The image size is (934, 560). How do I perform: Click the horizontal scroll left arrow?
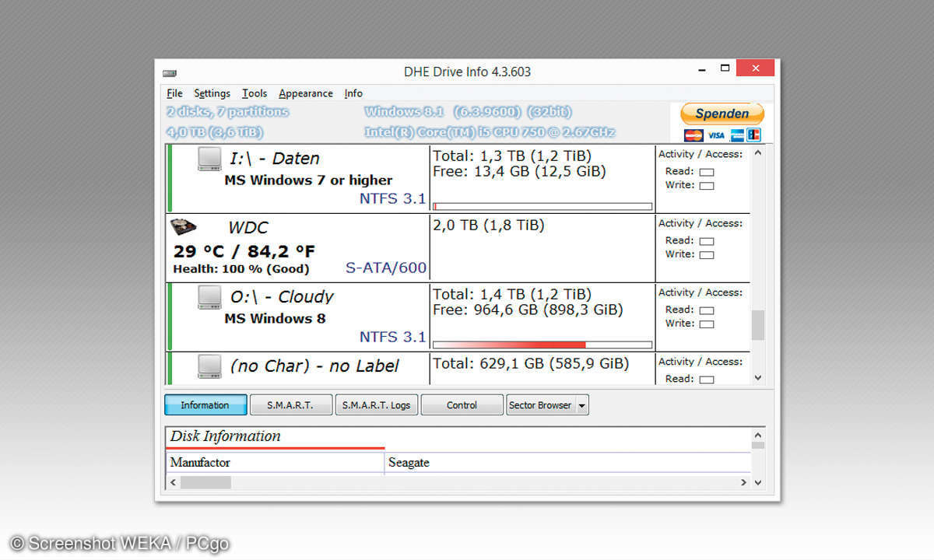tap(173, 482)
